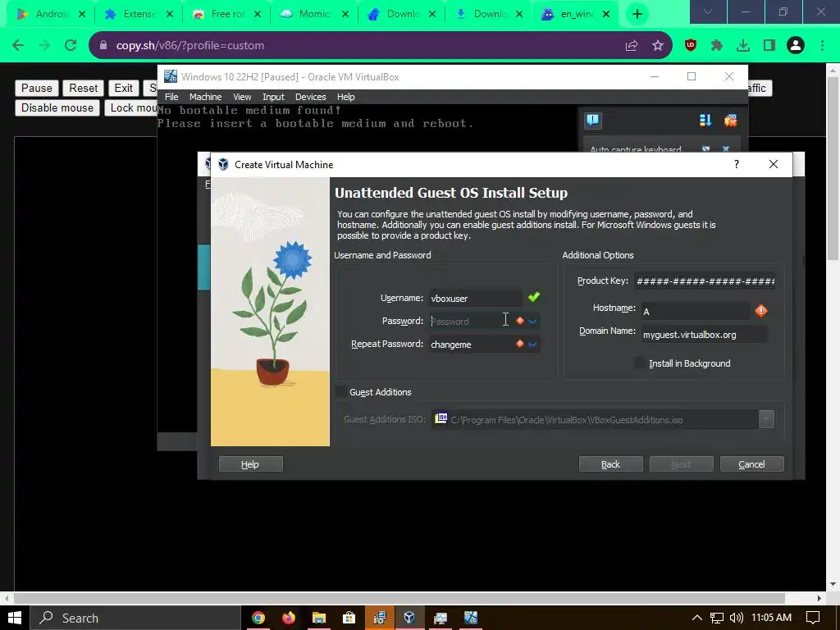
Task: Go back with browser back arrow
Action: pyautogui.click(x=18, y=45)
